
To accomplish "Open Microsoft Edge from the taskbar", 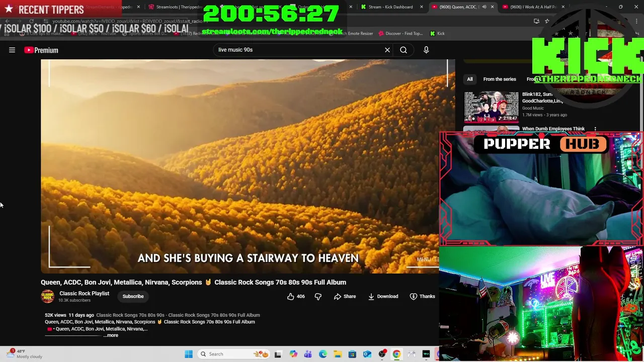I will point(323,354).
